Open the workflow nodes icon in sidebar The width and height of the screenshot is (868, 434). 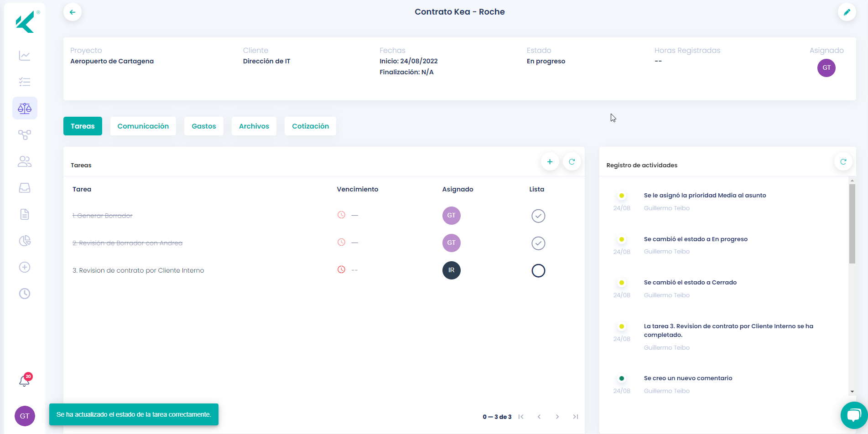[25, 134]
